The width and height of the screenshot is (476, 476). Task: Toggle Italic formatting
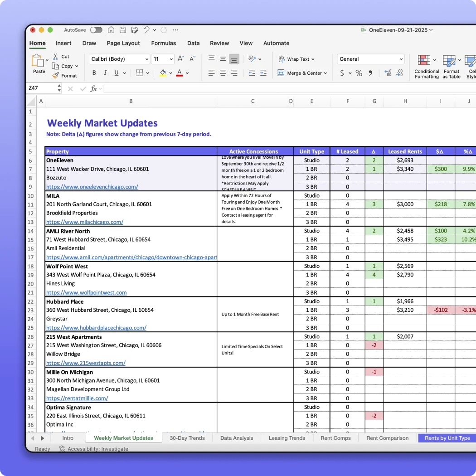[105, 73]
